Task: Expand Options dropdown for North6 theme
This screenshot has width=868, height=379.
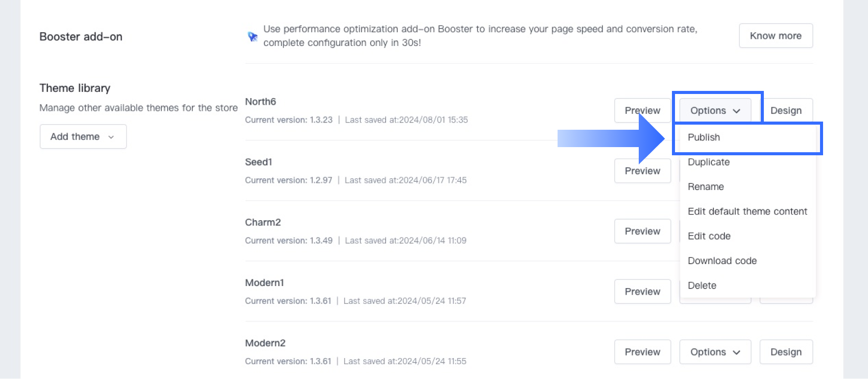Action: point(715,110)
